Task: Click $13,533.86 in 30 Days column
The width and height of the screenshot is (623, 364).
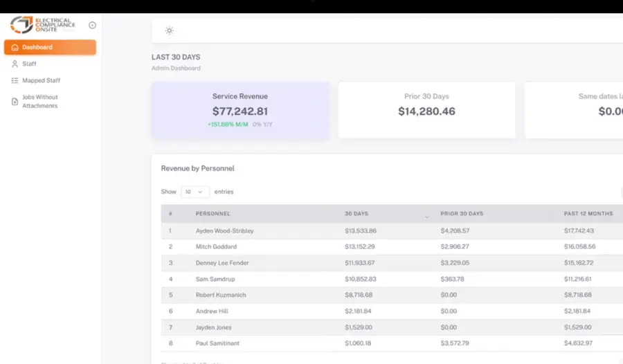Action: click(x=361, y=231)
